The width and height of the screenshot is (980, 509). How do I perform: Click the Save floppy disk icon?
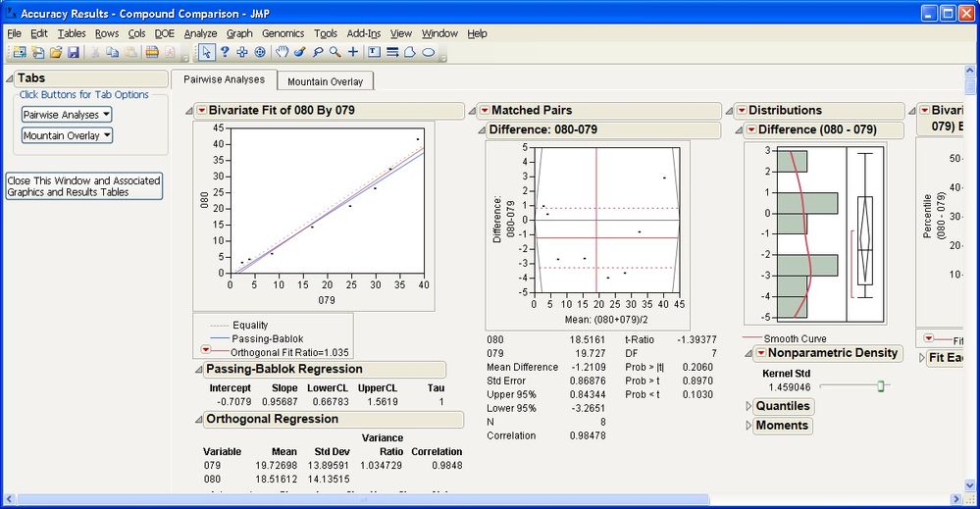(74, 52)
